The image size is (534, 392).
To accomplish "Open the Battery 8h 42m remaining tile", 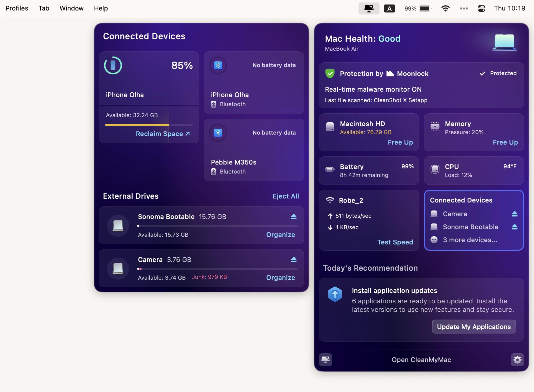I will (369, 171).
